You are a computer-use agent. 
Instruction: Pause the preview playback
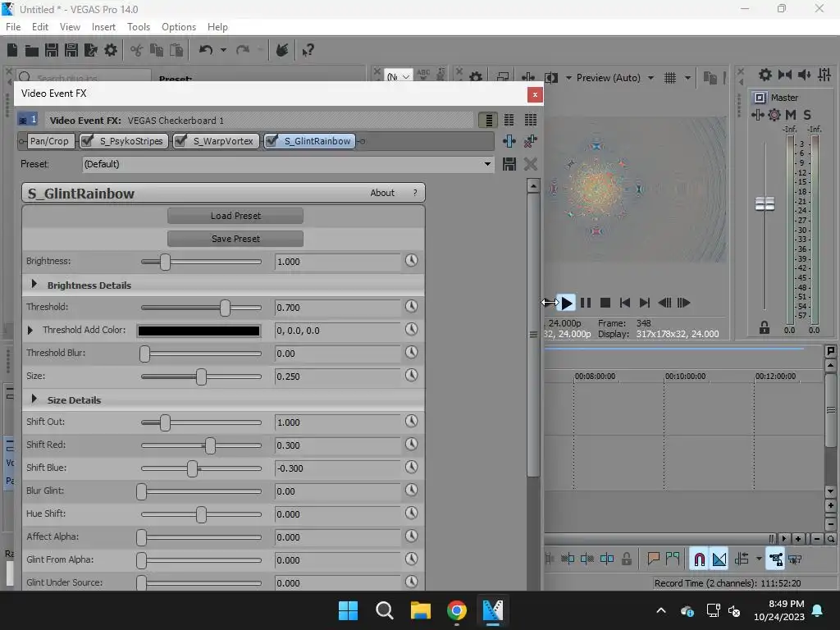pyautogui.click(x=586, y=303)
